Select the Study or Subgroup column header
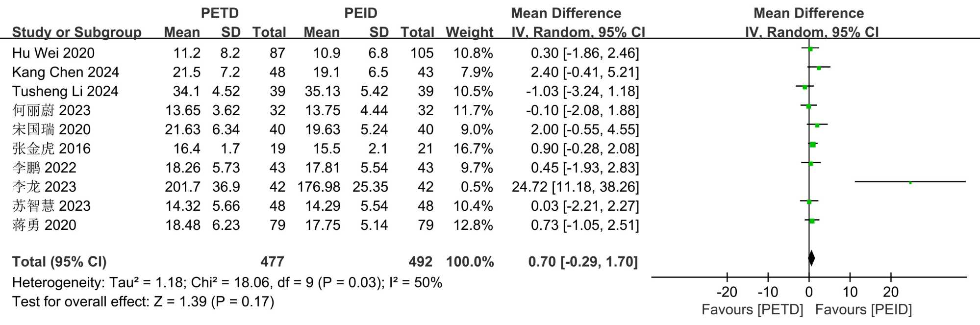Viewport: 980px width, 325px height. point(76,32)
